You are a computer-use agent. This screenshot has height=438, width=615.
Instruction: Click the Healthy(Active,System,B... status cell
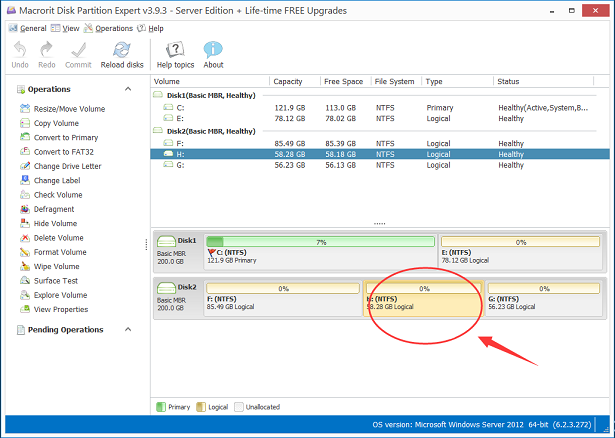coord(543,108)
